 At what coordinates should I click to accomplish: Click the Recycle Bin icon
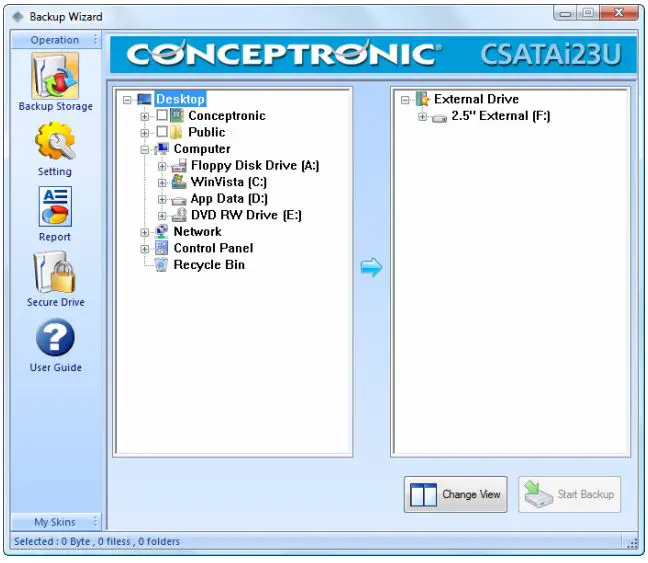point(161,265)
